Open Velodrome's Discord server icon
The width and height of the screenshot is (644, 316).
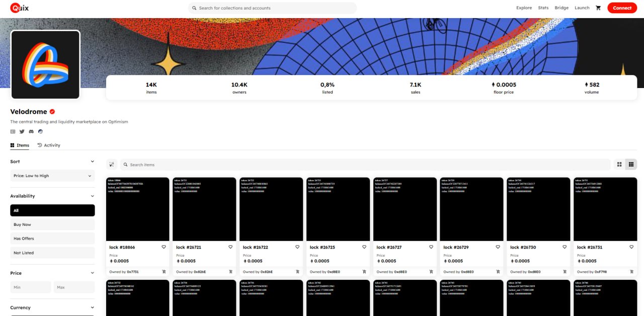point(31,131)
